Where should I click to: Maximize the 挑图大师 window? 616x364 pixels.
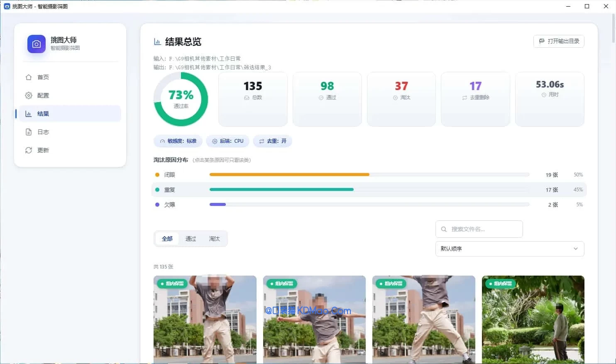pyautogui.click(x=587, y=6)
